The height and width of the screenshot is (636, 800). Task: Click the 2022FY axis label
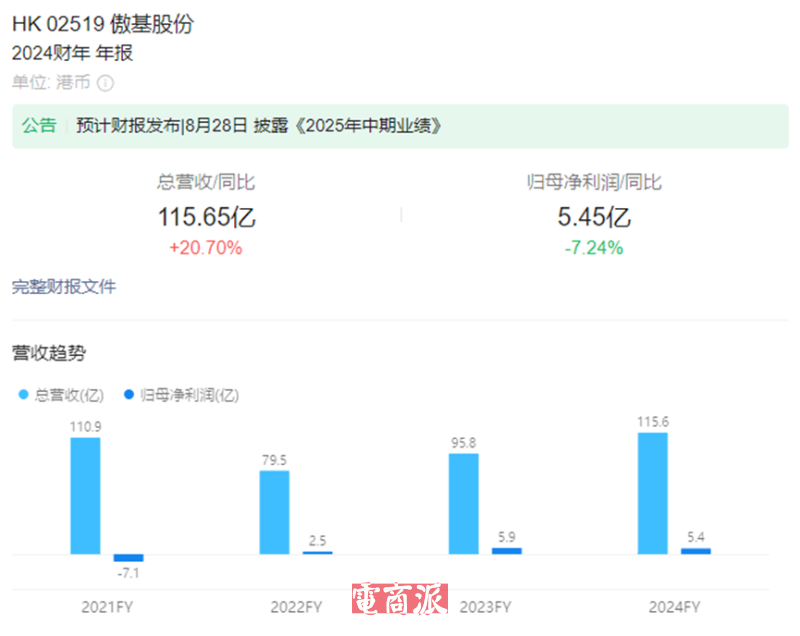[x=296, y=607]
